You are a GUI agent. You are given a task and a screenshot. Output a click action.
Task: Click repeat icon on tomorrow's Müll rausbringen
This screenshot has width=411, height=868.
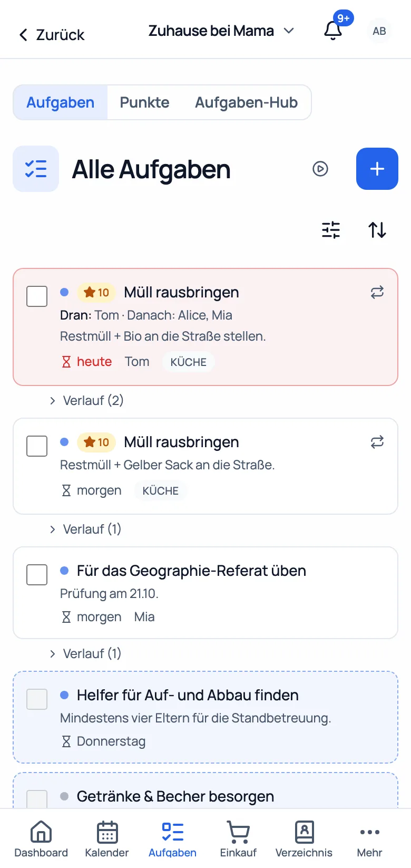coord(377,442)
